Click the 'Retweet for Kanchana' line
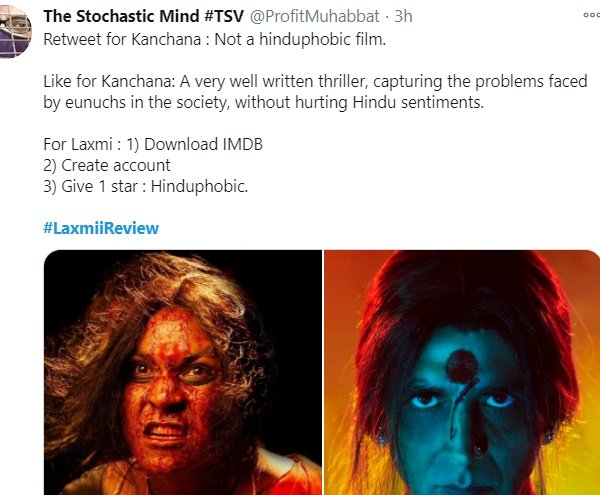 215,39
